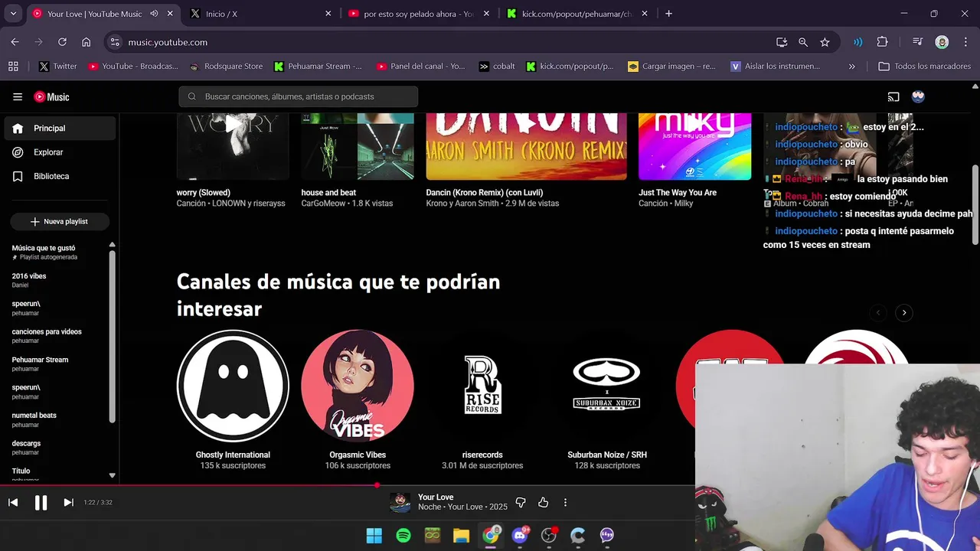Screen dimensions: 980x551
Task: Dislike the song Your Love
Action: (x=521, y=502)
